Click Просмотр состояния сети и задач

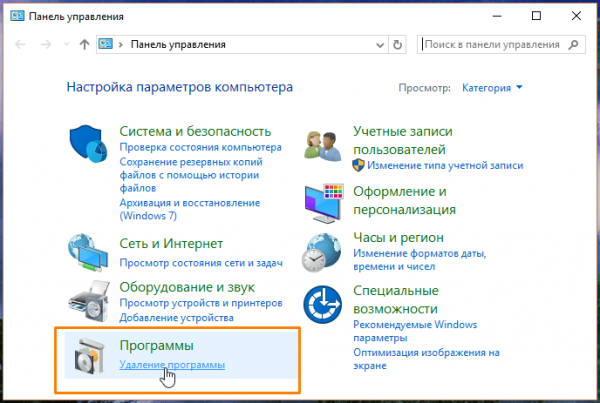click(201, 263)
